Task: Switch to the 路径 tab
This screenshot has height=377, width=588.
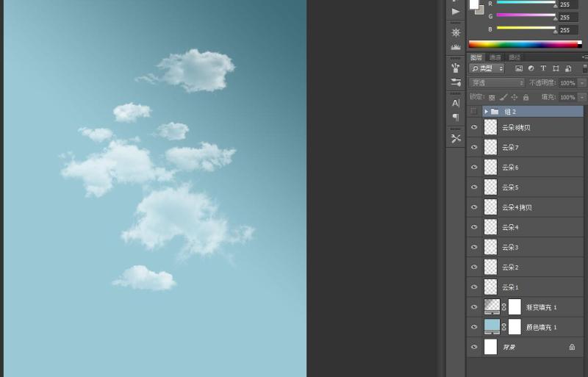Action: [x=514, y=57]
